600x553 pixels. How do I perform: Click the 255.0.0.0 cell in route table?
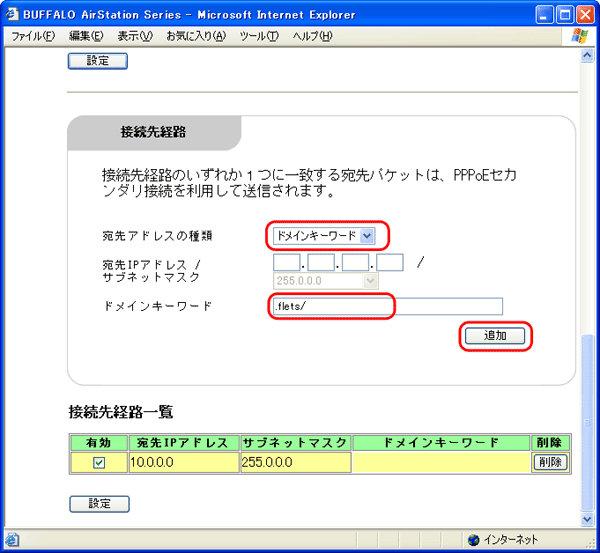(x=296, y=462)
